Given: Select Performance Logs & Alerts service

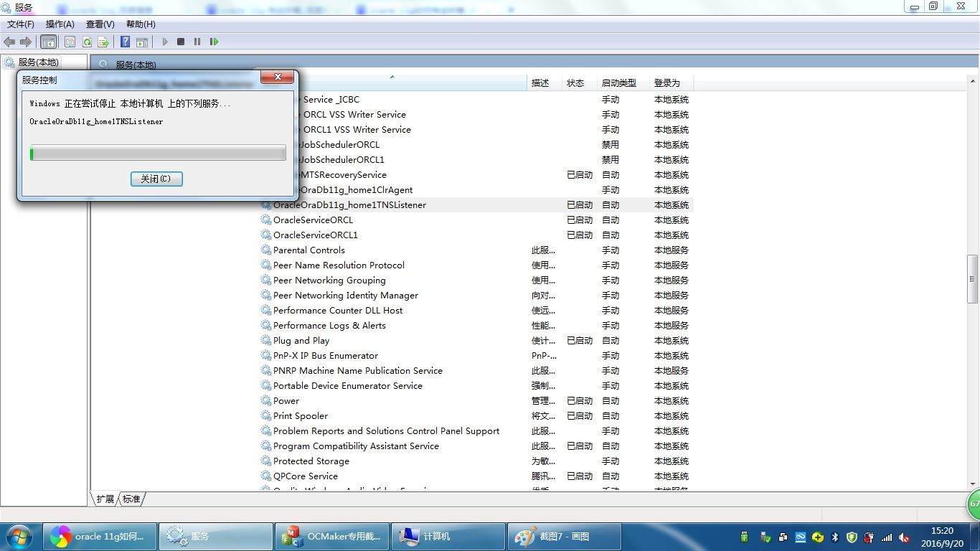Looking at the screenshot, I should [x=329, y=326].
